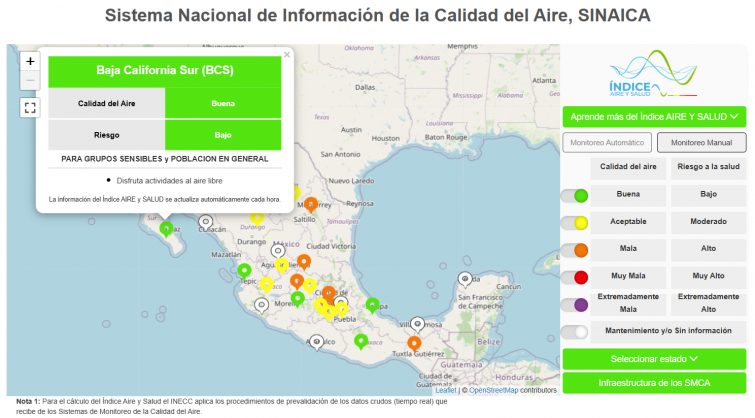Switch to Monitoreo Automático tab
This screenshot has height=418, width=755.
click(607, 143)
